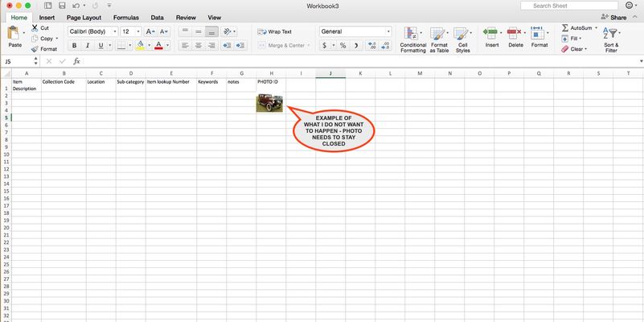644x322 pixels.
Task: Apply percent style format
Action: (x=343, y=45)
